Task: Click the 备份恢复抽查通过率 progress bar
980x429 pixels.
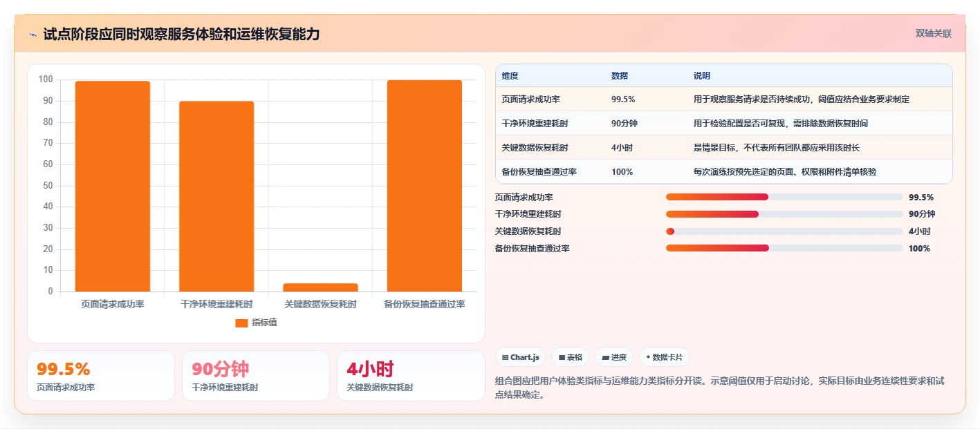Action: pyautogui.click(x=784, y=248)
